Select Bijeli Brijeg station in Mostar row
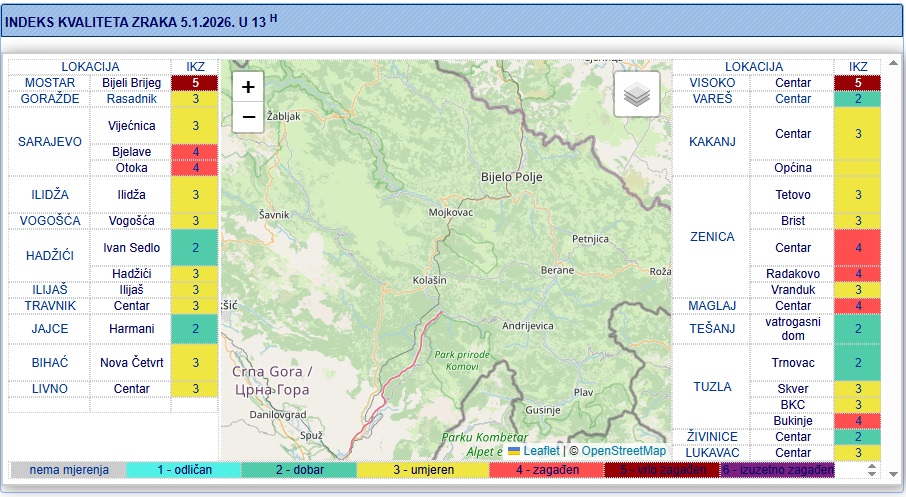The height and width of the screenshot is (497, 906). point(130,83)
